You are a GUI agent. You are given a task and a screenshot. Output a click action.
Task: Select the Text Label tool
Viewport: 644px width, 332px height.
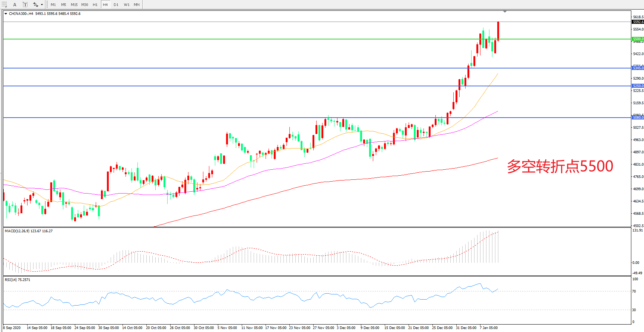pos(25,4)
